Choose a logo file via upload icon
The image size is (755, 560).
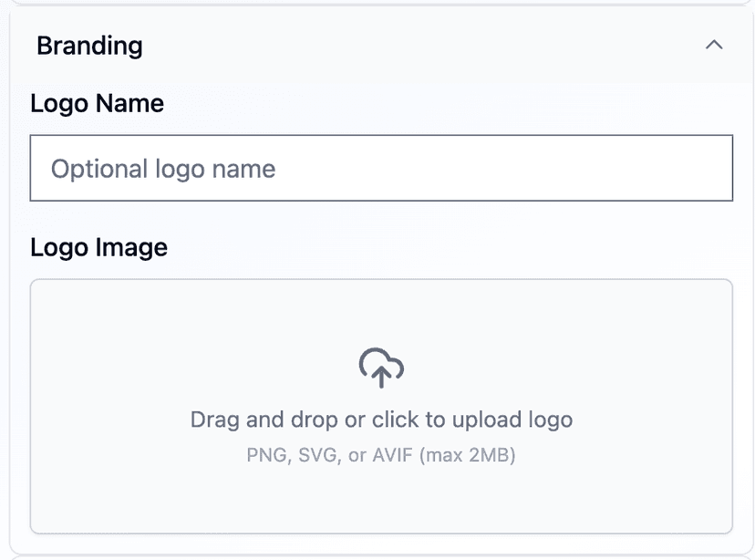click(381, 368)
